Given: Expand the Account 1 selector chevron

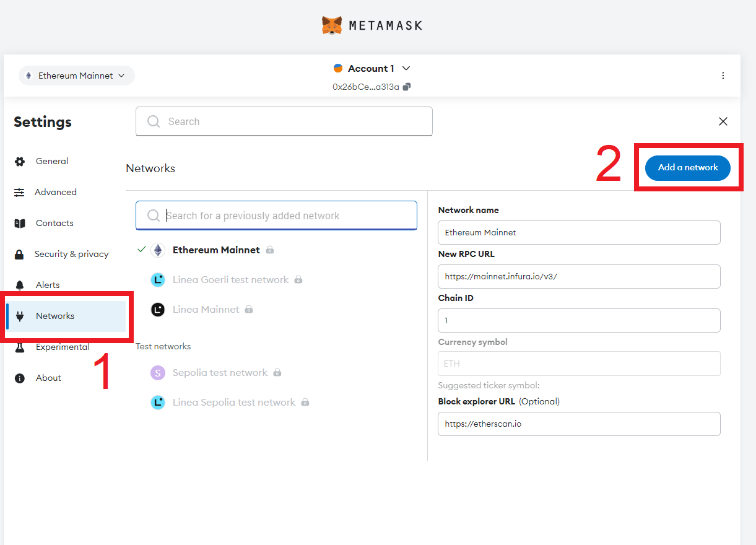Looking at the screenshot, I should click(406, 69).
